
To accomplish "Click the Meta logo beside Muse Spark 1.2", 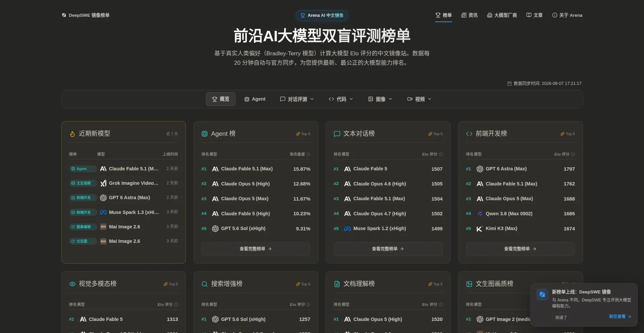I will [x=347, y=229].
